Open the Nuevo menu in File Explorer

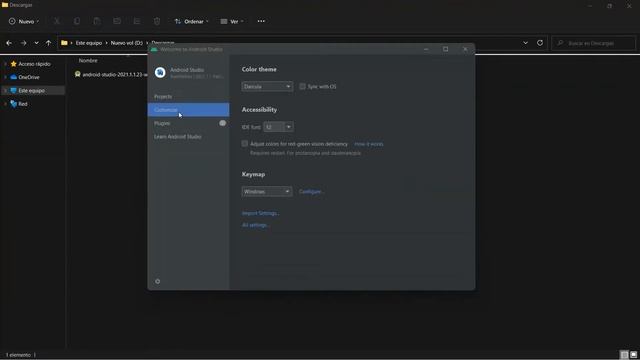click(x=24, y=21)
